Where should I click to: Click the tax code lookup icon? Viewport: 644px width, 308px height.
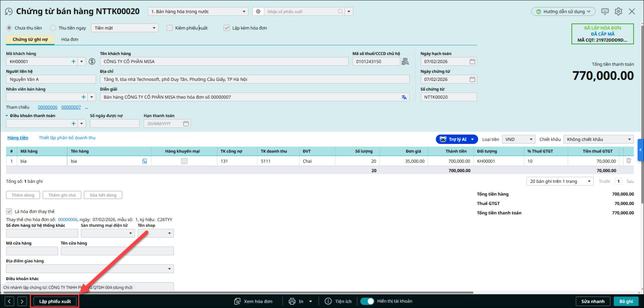(x=405, y=62)
